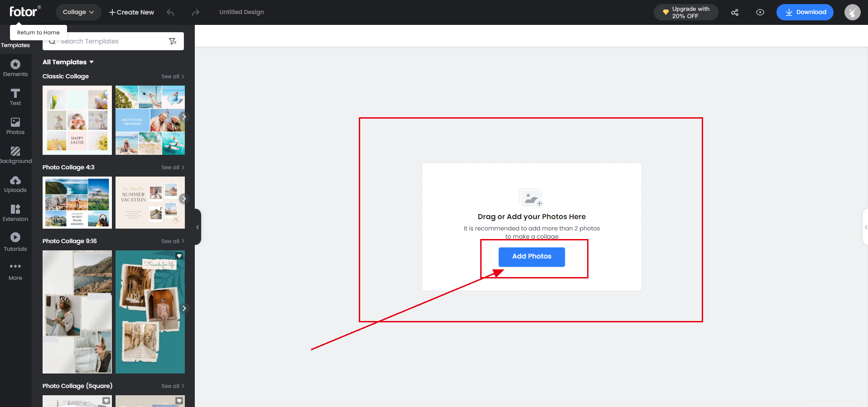Open the Tutorials panel
The width and height of the screenshot is (868, 407).
pos(15,243)
